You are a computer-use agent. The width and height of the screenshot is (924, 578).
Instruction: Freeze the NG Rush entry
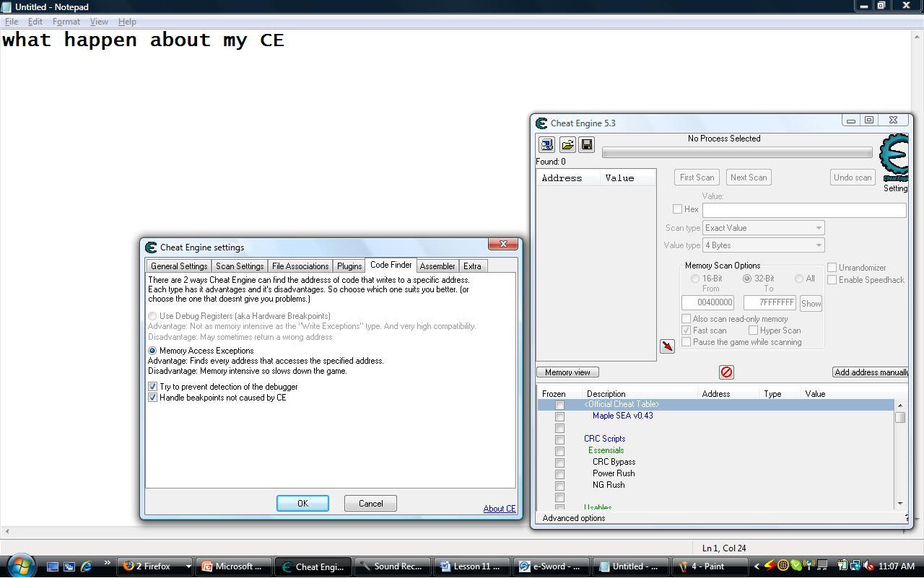coord(559,486)
